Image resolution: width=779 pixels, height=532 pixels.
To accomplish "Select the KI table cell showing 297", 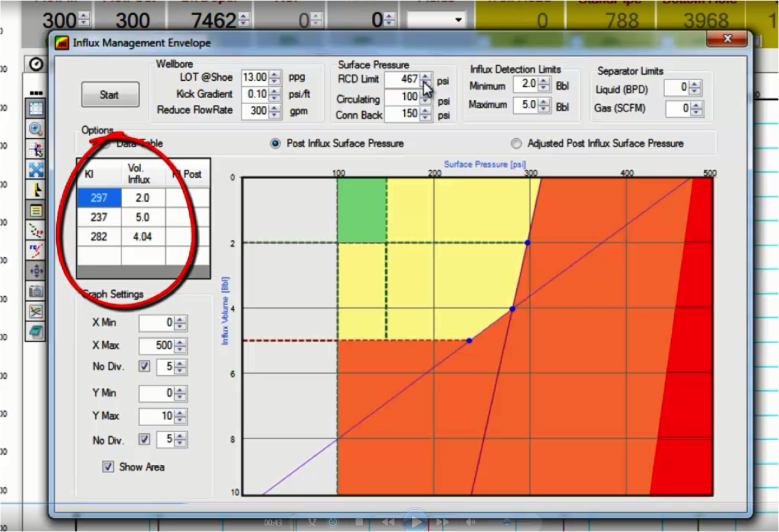I will pyautogui.click(x=99, y=197).
